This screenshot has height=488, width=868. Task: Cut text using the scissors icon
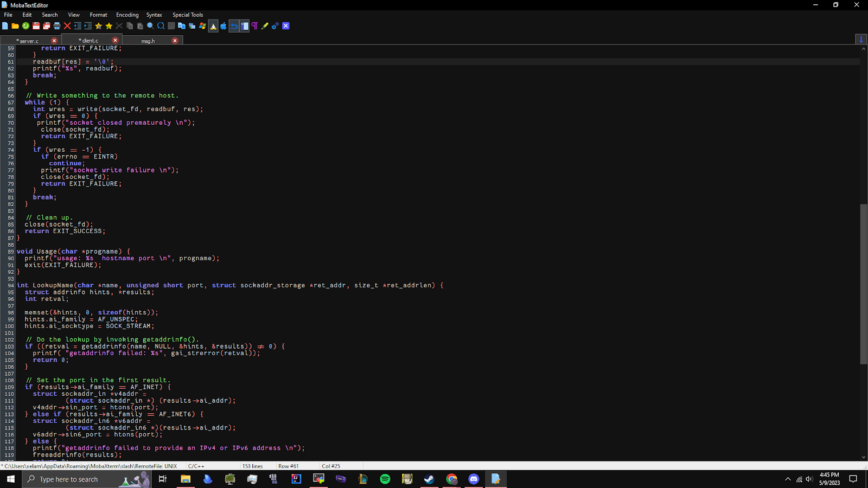[119, 25]
